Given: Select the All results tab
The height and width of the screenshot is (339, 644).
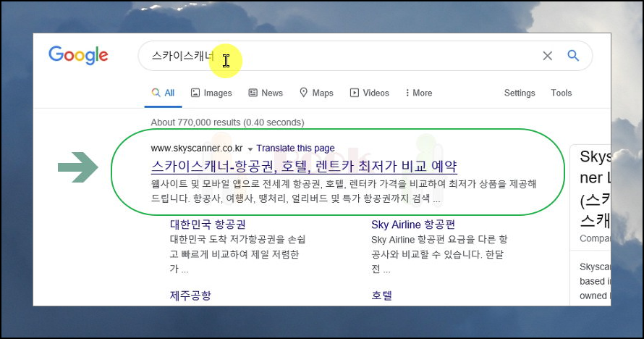Looking at the screenshot, I should 163,93.
